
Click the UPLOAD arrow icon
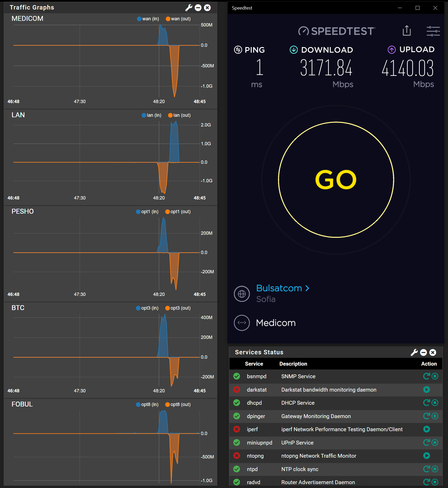point(391,50)
